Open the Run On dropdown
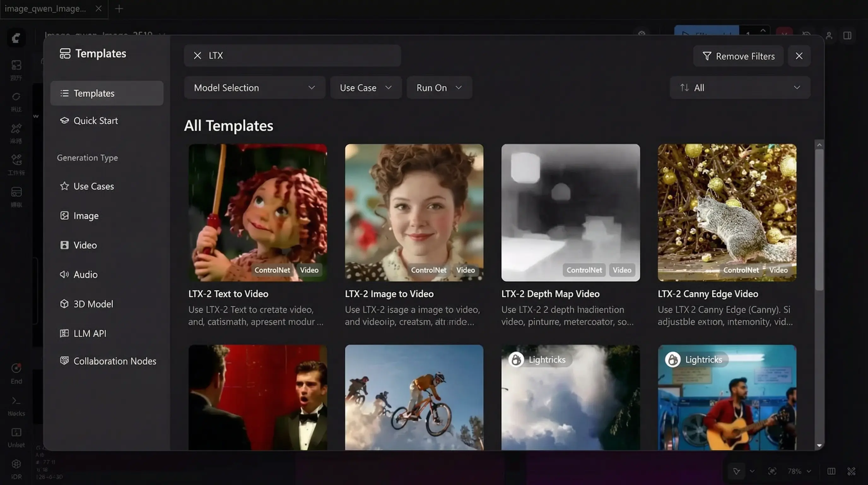This screenshot has width=868, height=485. point(439,88)
